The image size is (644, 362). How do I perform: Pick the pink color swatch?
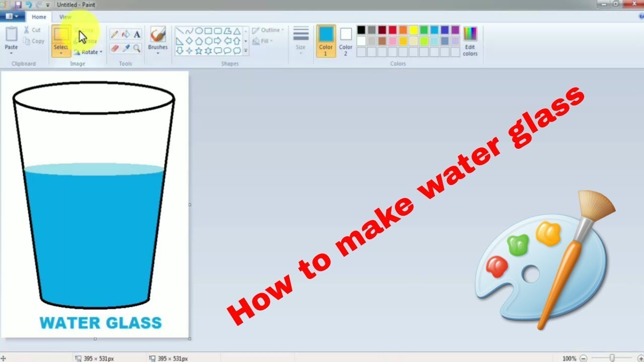(392, 41)
